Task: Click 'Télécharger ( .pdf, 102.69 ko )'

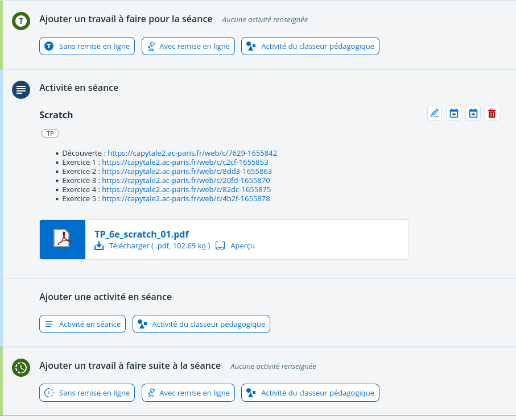Action: pos(160,246)
